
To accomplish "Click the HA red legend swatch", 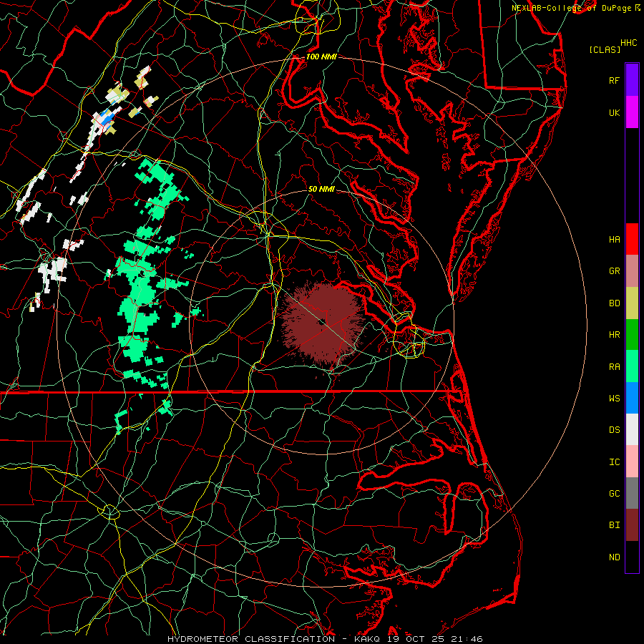I will (632, 239).
